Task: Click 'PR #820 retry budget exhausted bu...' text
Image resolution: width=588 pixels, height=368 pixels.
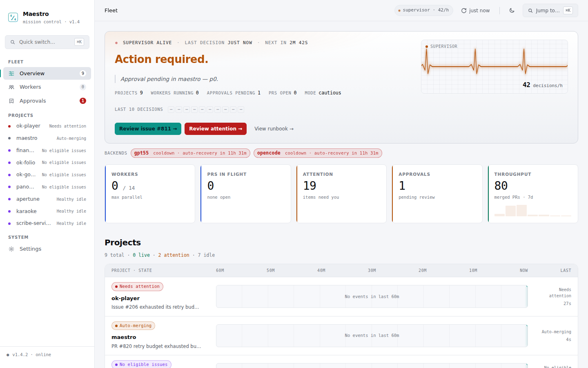Action: [x=156, y=346]
